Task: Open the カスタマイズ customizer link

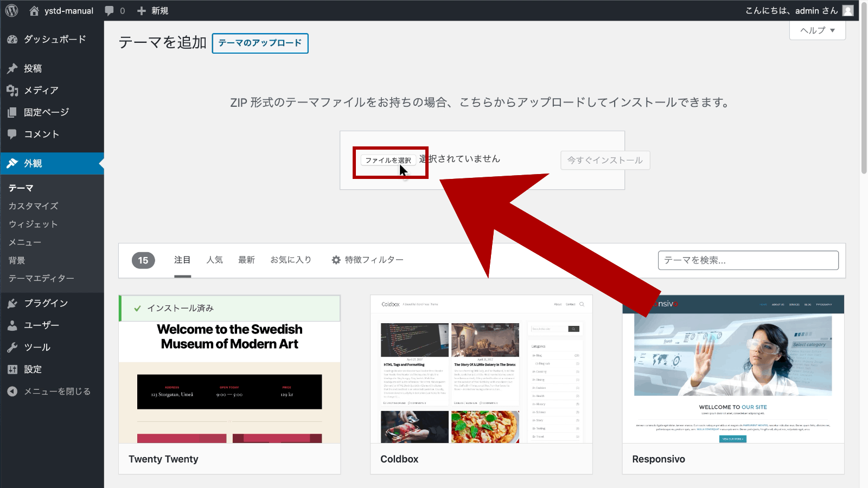Action: coord(33,206)
